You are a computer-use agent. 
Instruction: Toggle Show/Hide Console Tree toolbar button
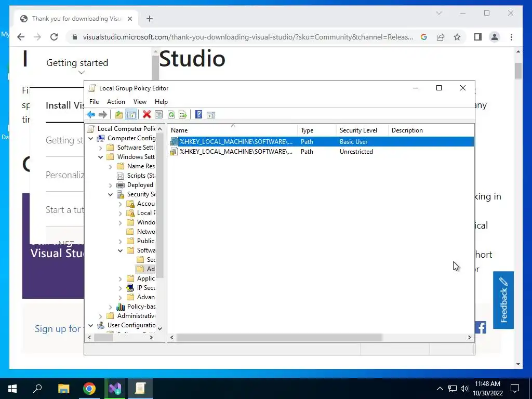point(131,115)
